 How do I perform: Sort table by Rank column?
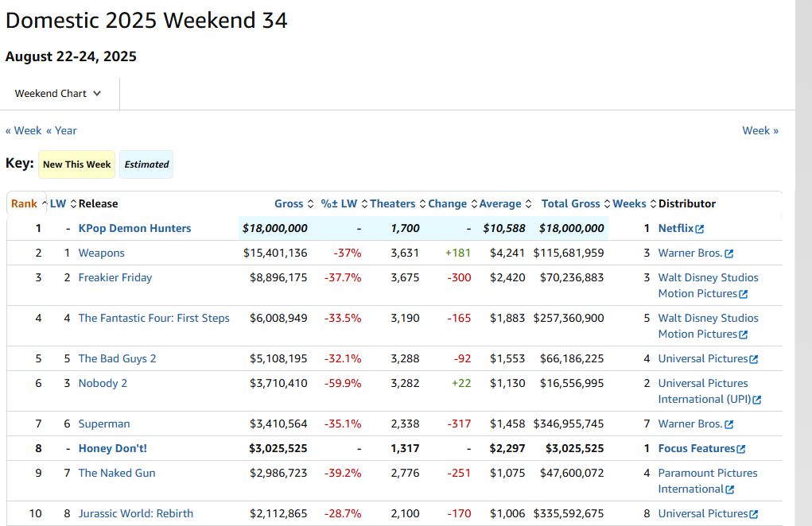click(24, 204)
